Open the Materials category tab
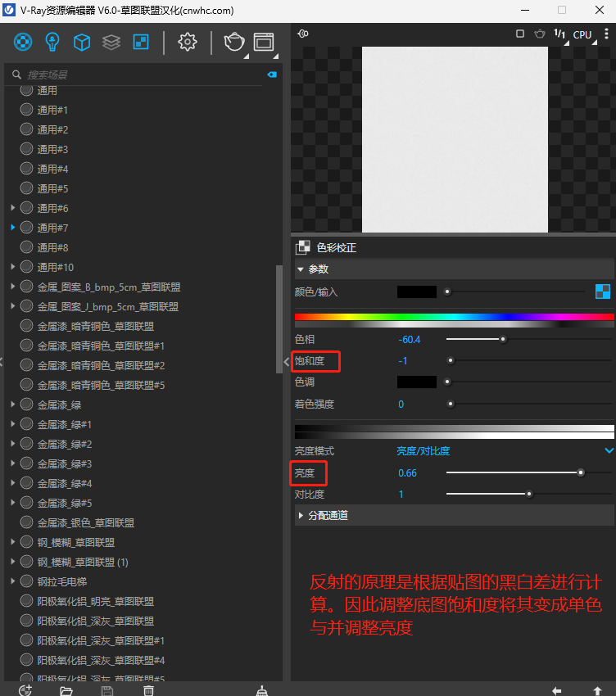 point(25,42)
